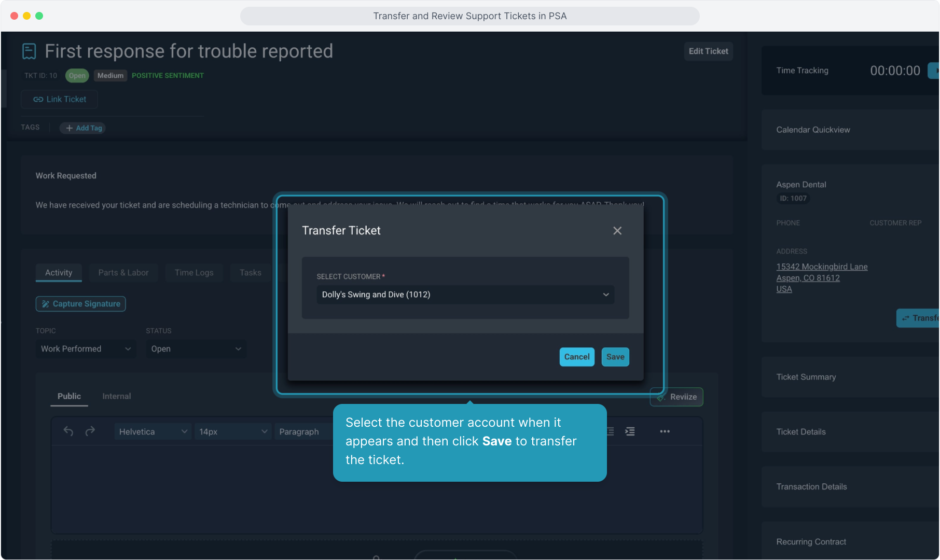Add a tag to the ticket
The image size is (940, 560).
(x=83, y=128)
